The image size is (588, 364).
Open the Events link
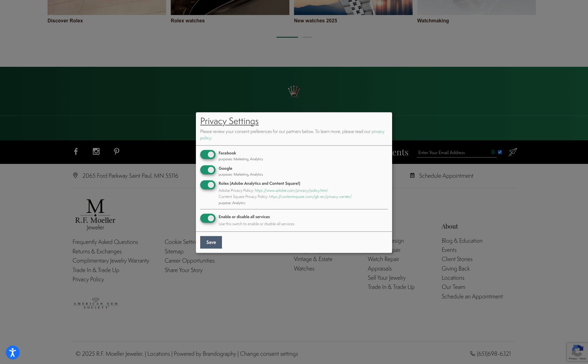449,250
